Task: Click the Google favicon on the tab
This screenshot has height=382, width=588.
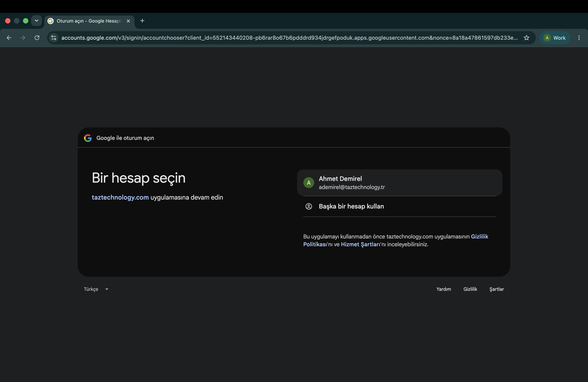Action: click(51, 21)
